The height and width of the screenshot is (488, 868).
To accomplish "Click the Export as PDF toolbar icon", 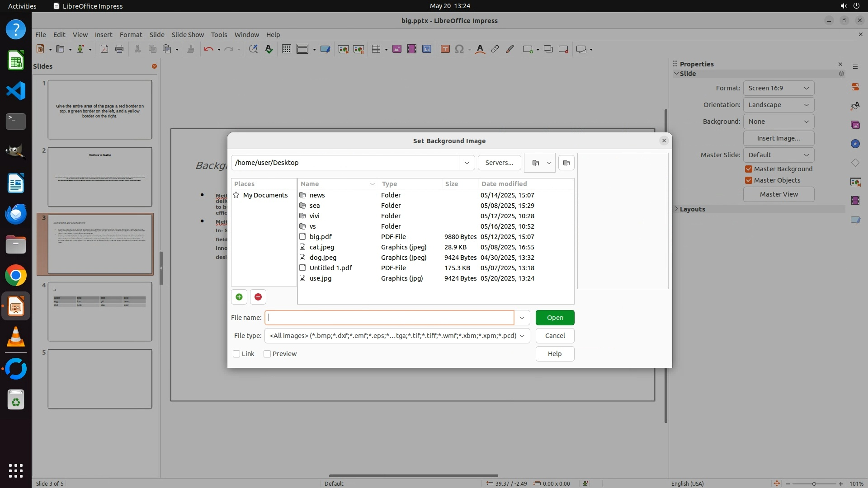I will 104,49.
